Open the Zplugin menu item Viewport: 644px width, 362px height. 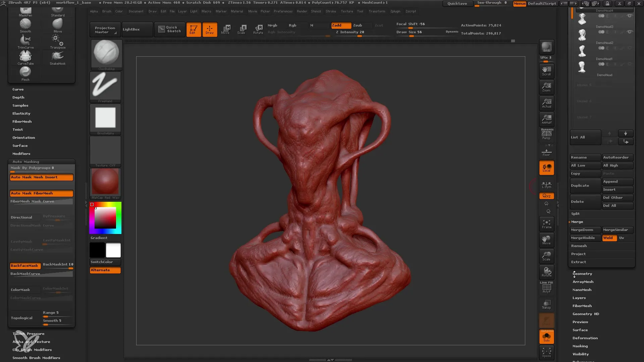point(395,11)
